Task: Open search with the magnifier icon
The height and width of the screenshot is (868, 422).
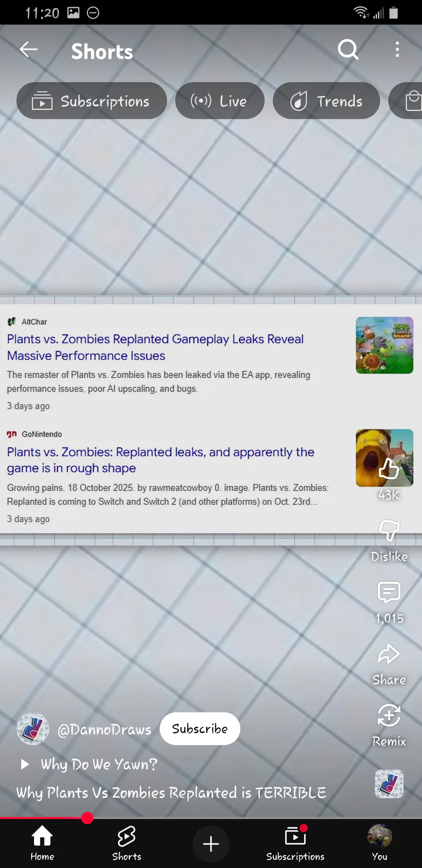Action: click(348, 49)
